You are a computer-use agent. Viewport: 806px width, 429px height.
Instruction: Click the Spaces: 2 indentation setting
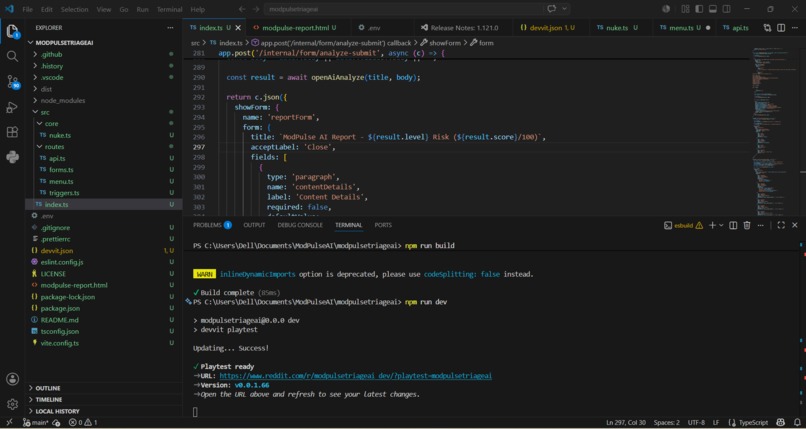(x=666, y=422)
